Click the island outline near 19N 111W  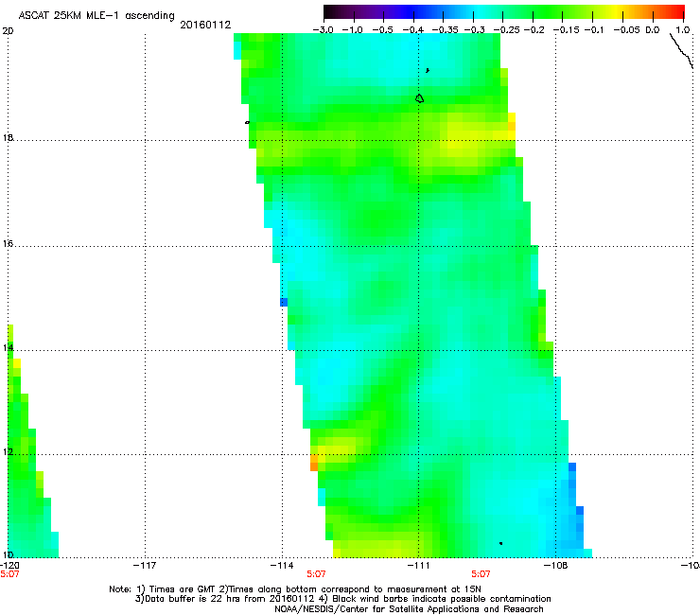419,98
